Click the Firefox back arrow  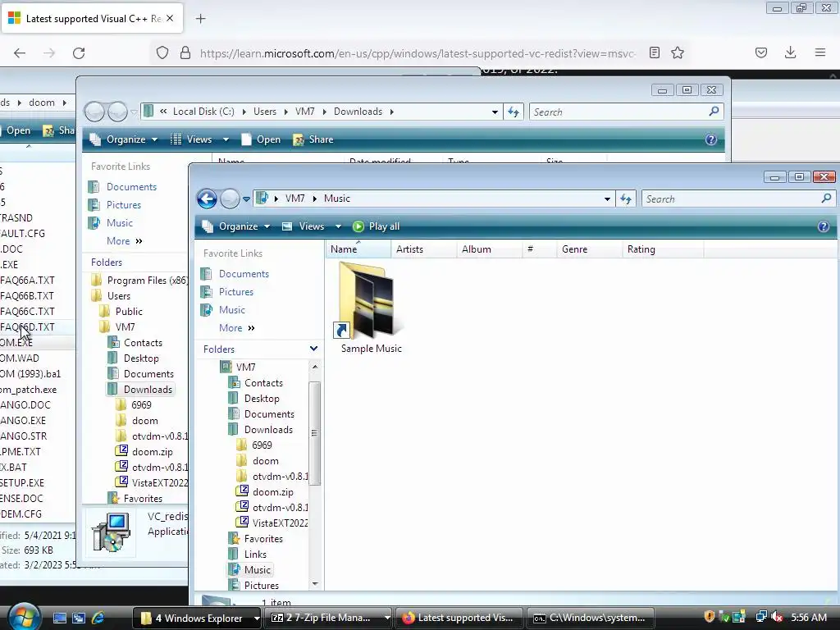20,53
